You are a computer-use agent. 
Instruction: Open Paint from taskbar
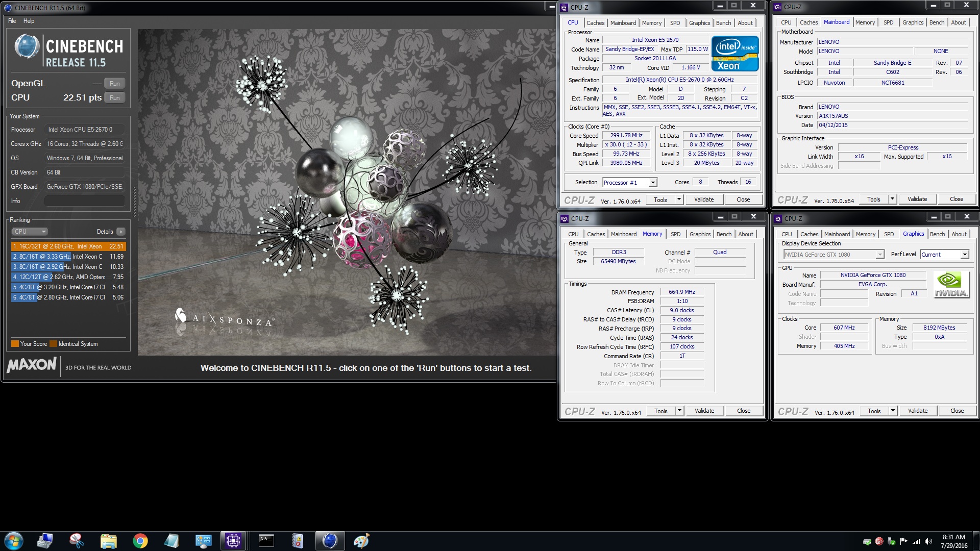pos(361,541)
